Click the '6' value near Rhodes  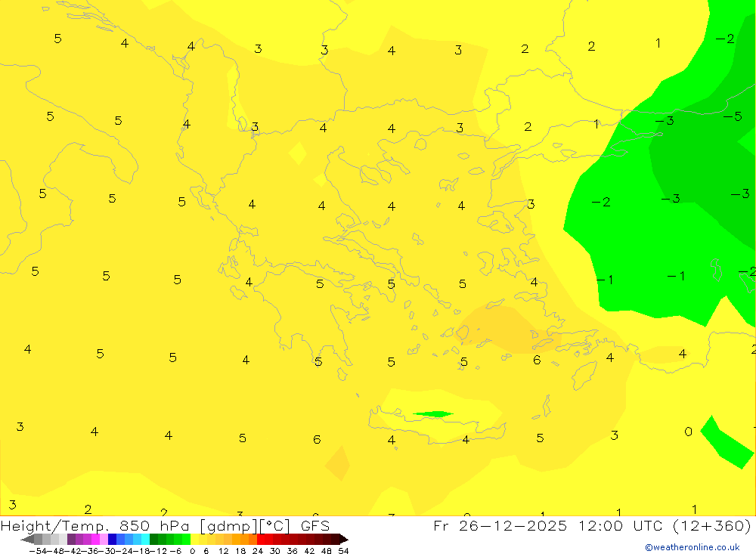point(537,361)
